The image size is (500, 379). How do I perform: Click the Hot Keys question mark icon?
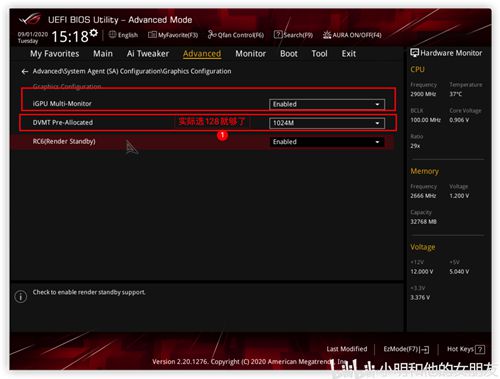[x=480, y=349]
